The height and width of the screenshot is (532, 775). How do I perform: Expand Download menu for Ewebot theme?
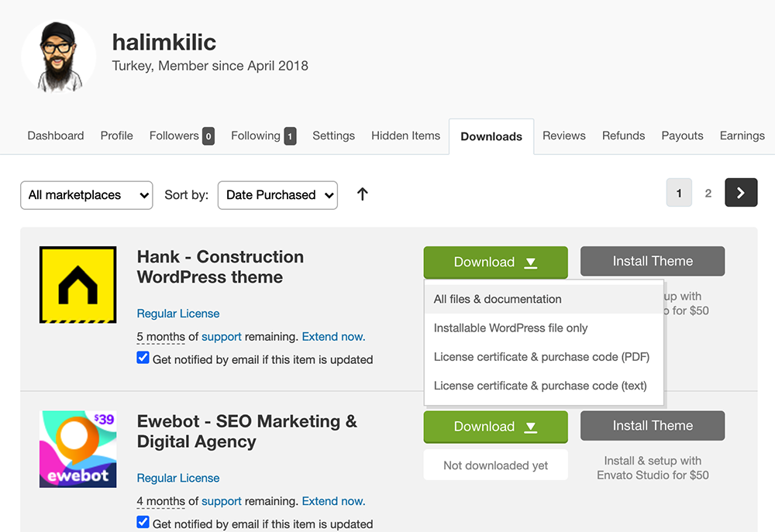click(496, 426)
